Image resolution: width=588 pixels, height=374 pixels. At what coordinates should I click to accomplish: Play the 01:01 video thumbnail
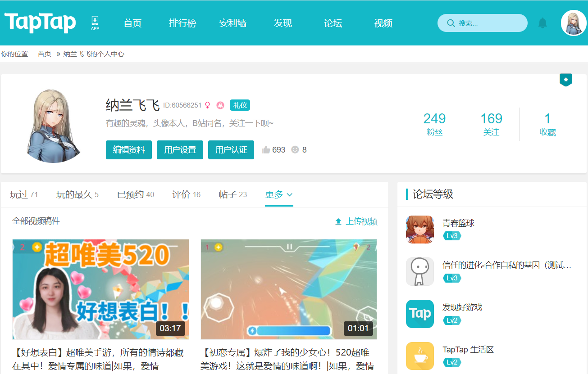point(289,289)
